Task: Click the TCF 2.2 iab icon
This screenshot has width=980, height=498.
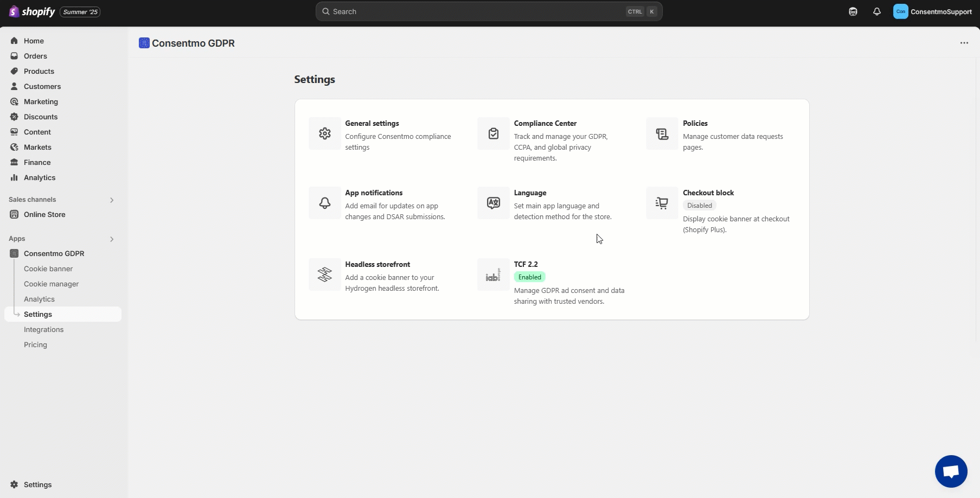Action: (494, 274)
